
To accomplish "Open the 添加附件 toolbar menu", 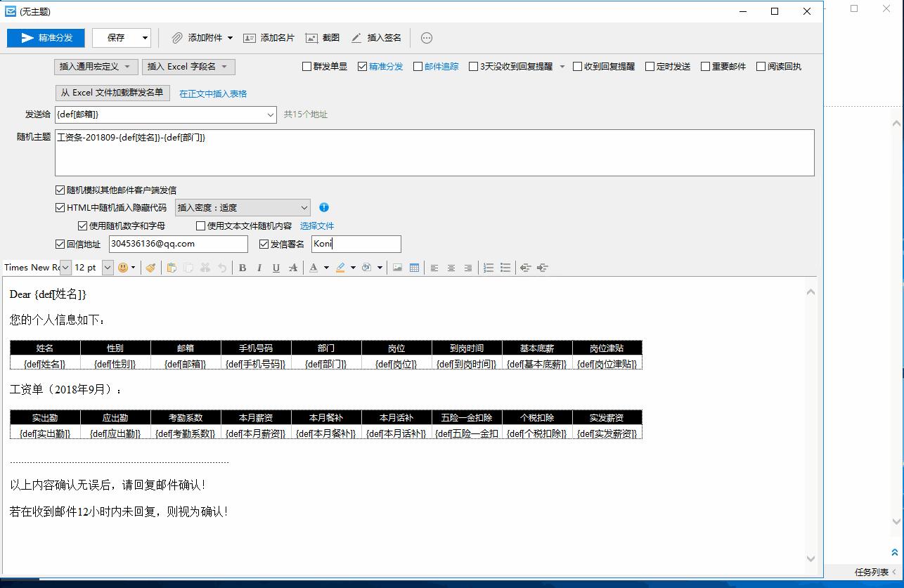I will pyautogui.click(x=202, y=38).
